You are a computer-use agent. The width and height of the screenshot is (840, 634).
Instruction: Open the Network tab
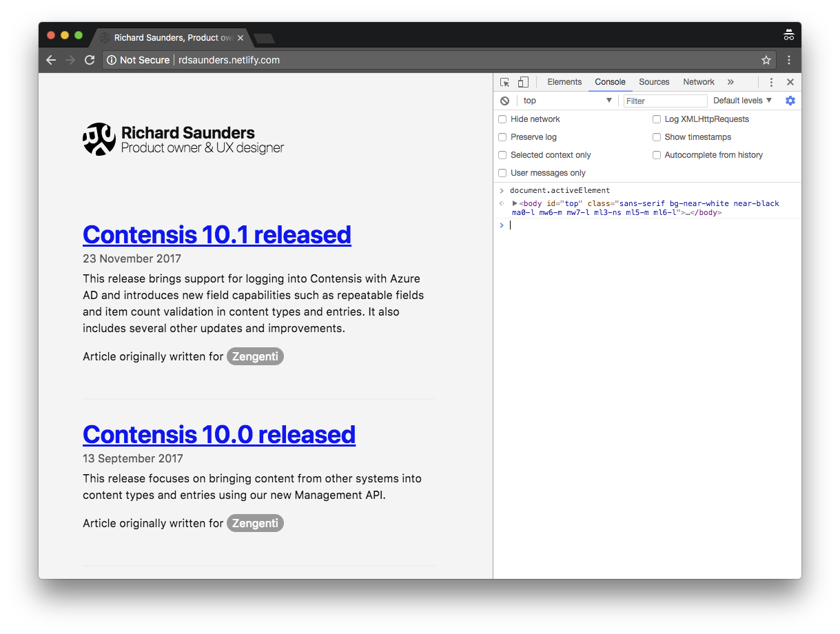(699, 82)
